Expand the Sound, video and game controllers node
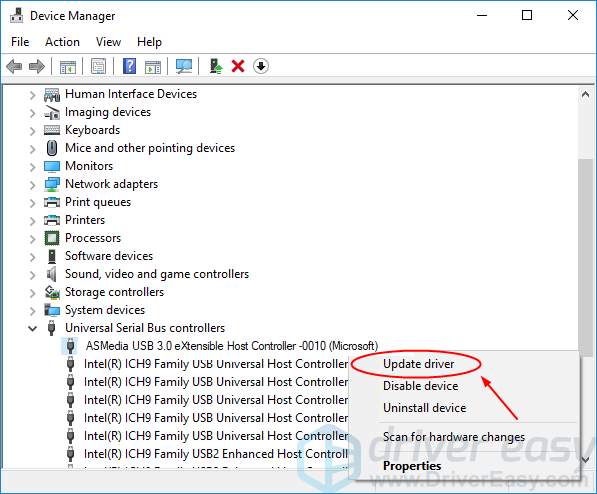597x494 pixels. pos(33,275)
